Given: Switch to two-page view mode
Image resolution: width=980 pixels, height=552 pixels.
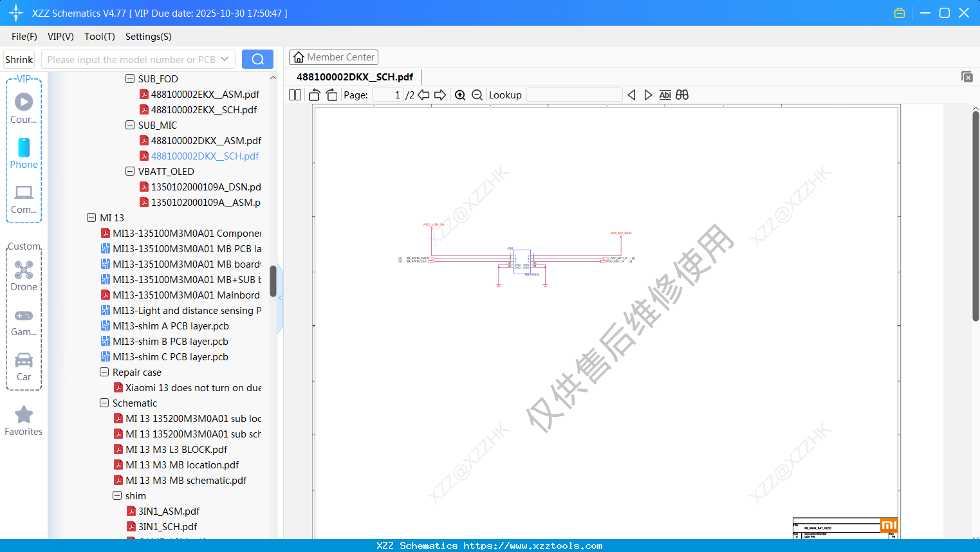Looking at the screenshot, I should click(294, 94).
